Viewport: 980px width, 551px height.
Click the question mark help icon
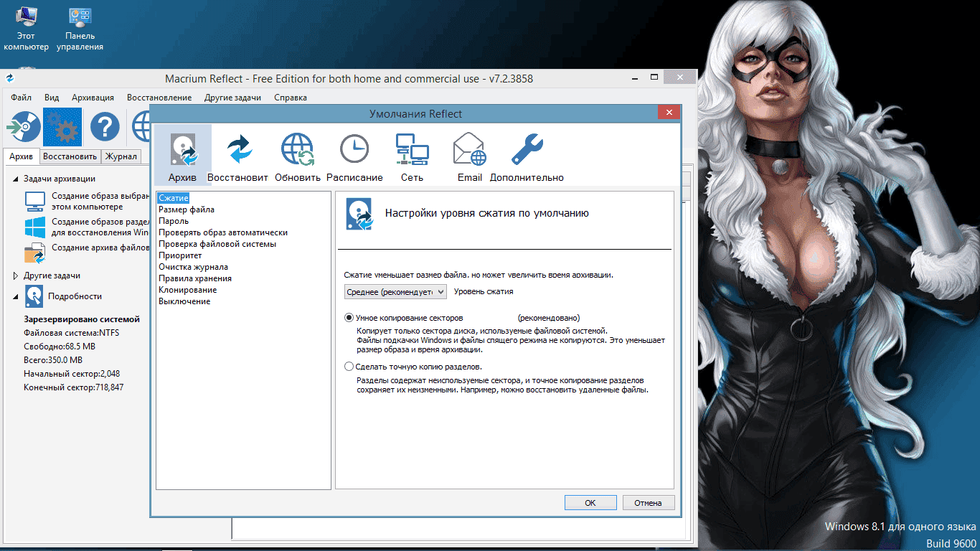[x=105, y=128]
